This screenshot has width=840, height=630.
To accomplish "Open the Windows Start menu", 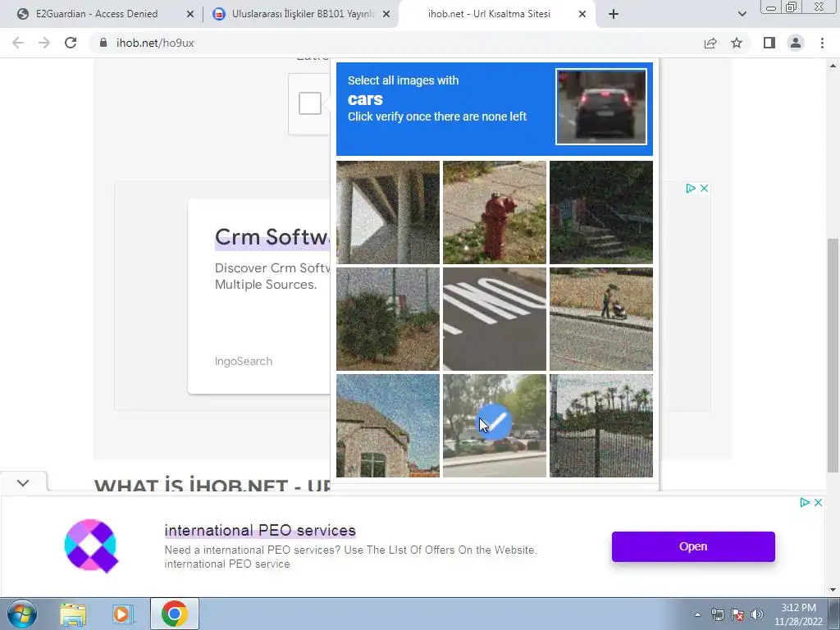I will pos(21,614).
